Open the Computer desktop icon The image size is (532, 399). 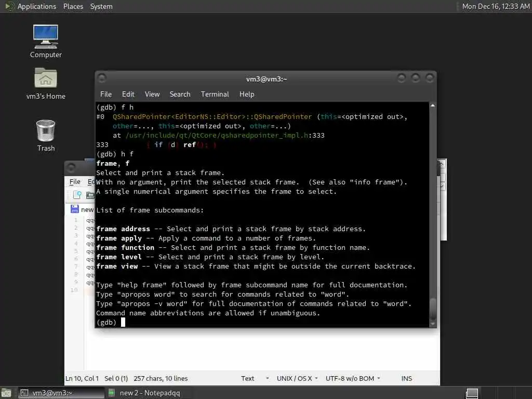click(46, 41)
